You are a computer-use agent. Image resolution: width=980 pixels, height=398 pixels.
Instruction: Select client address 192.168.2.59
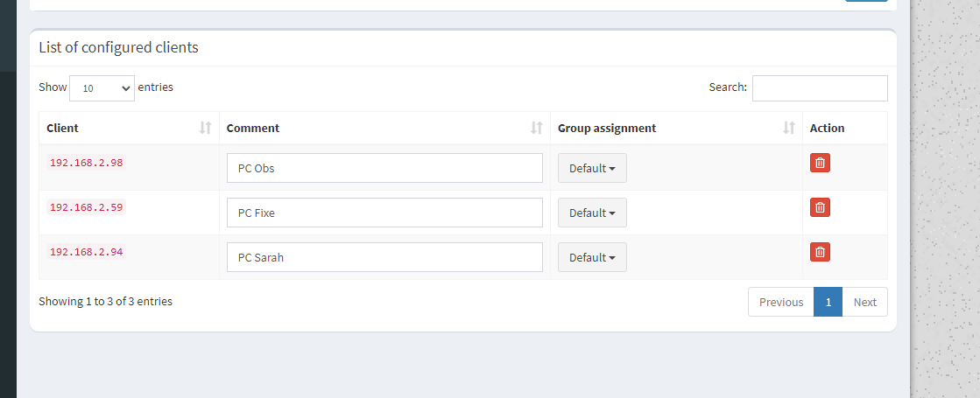(86, 207)
